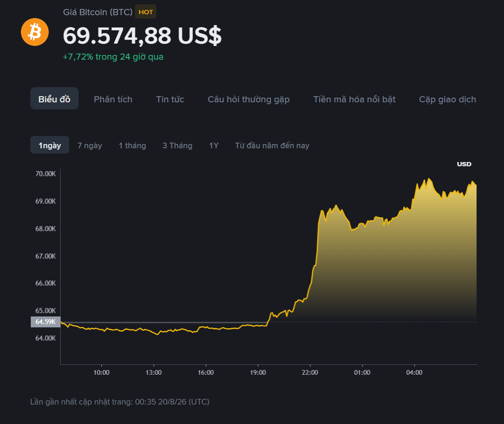Select the 7 ngày chart range
The image size is (504, 424).
[x=90, y=145]
